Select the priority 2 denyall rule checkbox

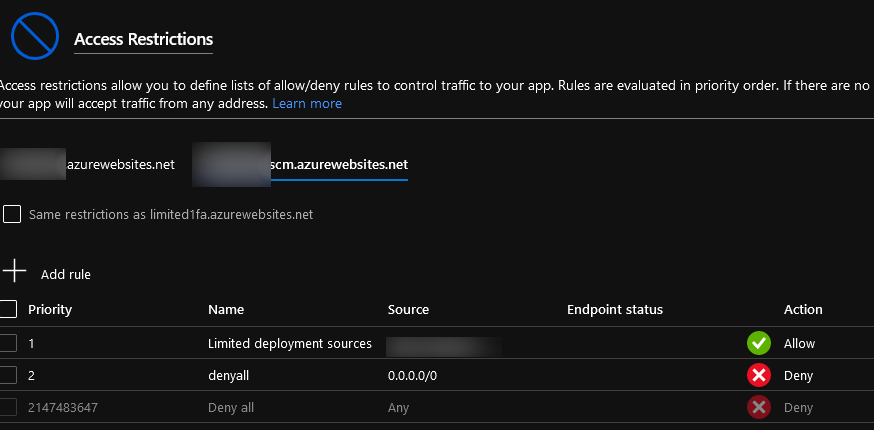[8, 376]
